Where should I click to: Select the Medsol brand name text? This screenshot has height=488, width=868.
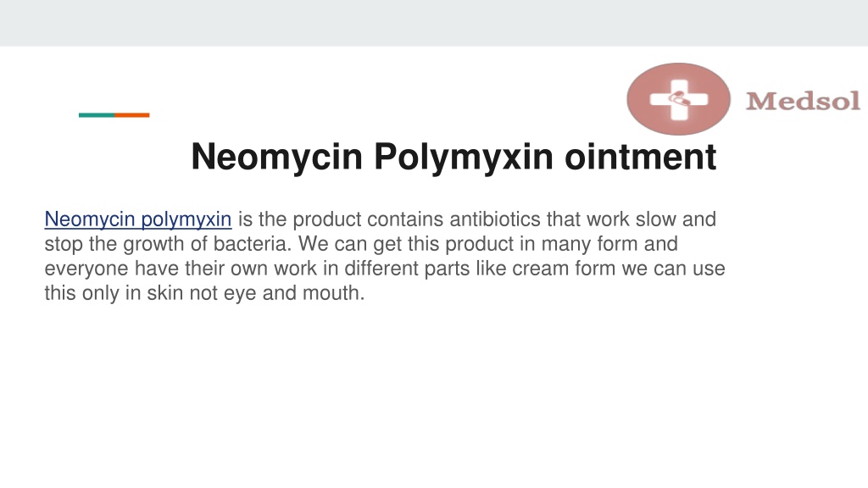tap(804, 102)
